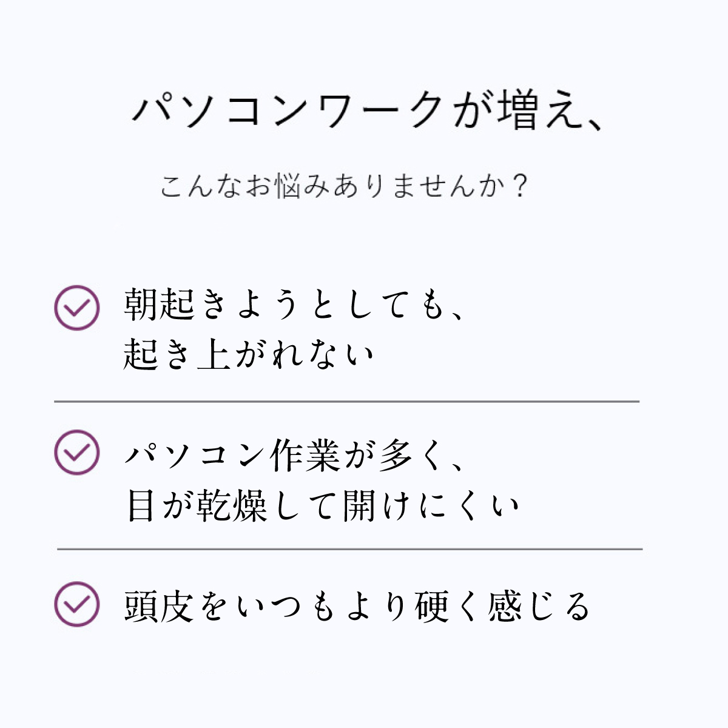Image resolution: width=728 pixels, height=728 pixels.
Task: Click the question mark ending the subheading
Action: (x=519, y=186)
